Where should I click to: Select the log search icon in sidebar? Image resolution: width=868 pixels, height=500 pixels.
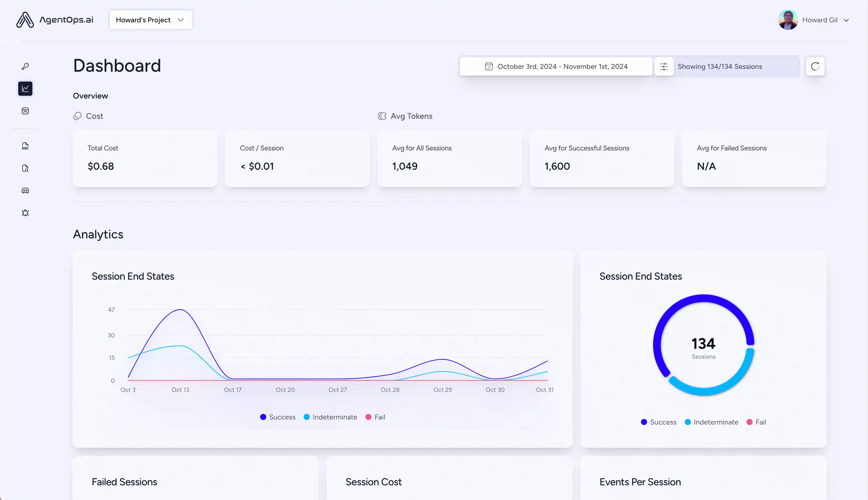coord(25,168)
